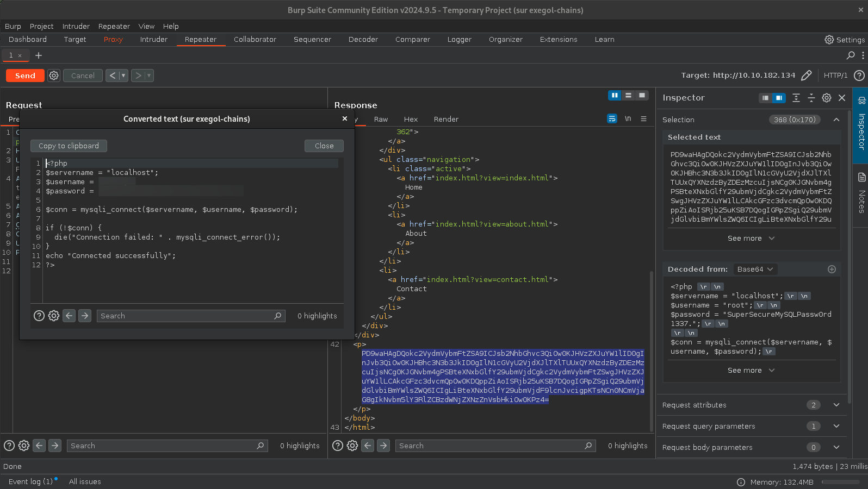
Task: Open the Proxy tab
Action: [x=113, y=40]
